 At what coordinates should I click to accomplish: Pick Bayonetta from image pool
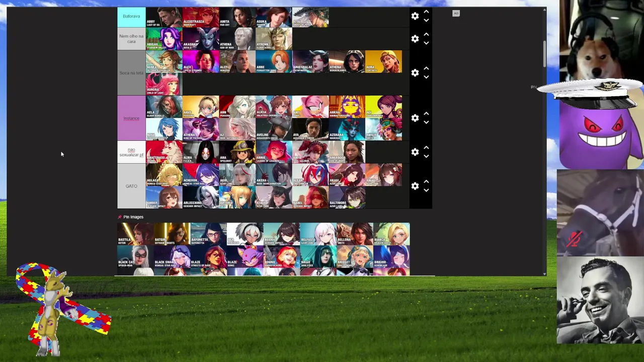[x=208, y=234]
